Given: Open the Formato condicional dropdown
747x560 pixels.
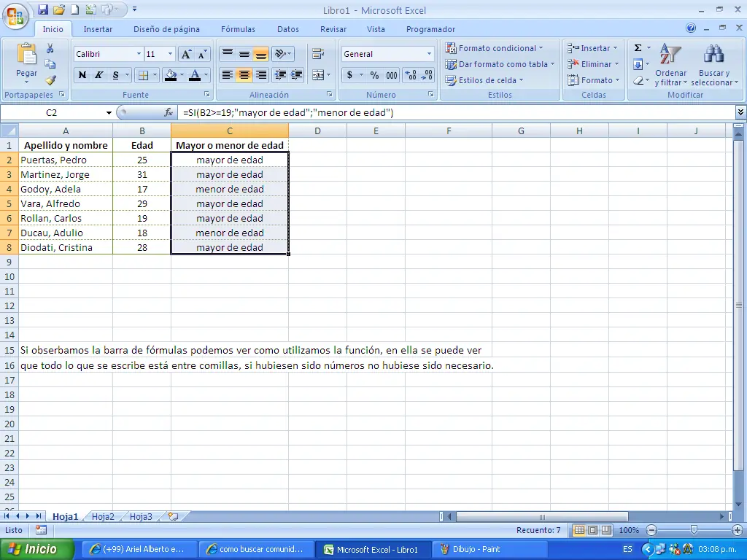Looking at the screenshot, I should [495, 48].
